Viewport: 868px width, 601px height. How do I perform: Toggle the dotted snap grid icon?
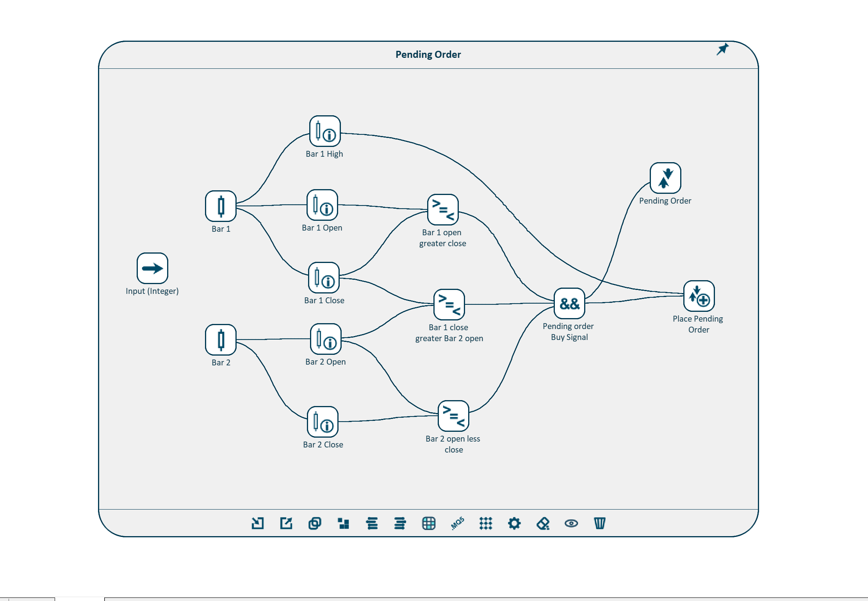tap(486, 523)
